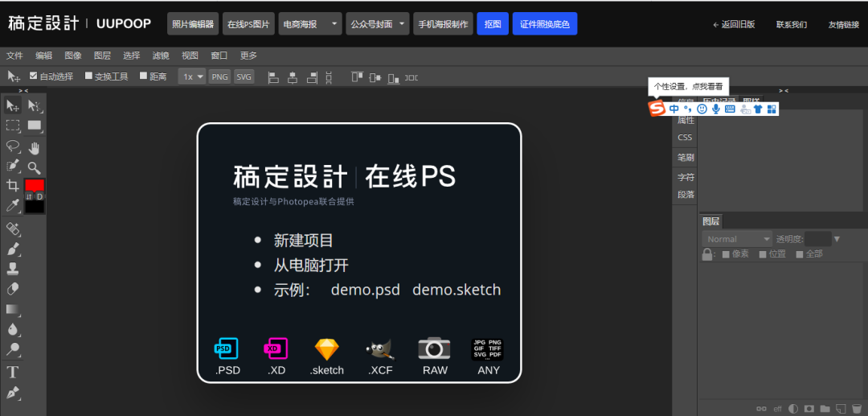The height and width of the screenshot is (416, 868).
Task: Open the CSS side panel tab
Action: tap(685, 138)
